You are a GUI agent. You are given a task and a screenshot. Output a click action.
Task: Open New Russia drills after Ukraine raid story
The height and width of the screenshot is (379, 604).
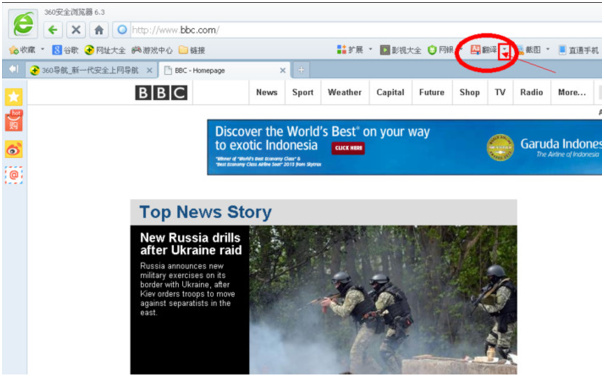[x=191, y=244]
